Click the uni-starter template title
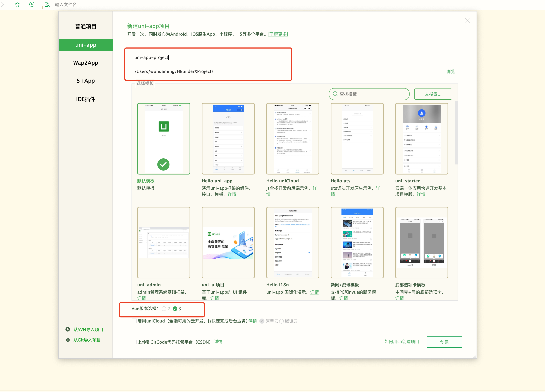The width and height of the screenshot is (545, 392). point(407,181)
